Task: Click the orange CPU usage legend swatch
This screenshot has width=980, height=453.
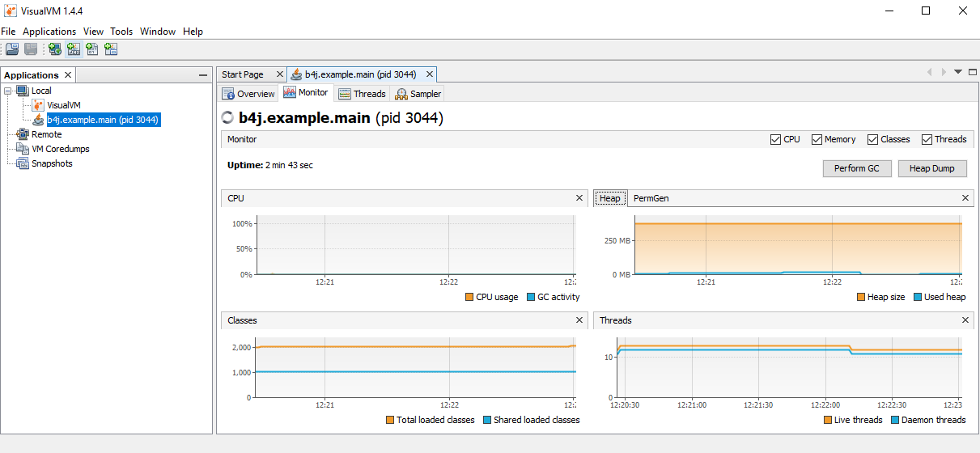Action: (x=469, y=297)
